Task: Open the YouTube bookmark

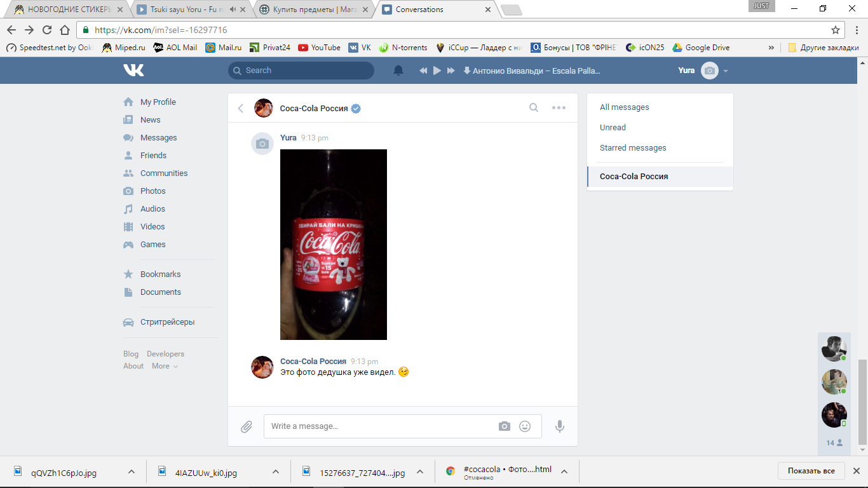Action: (x=319, y=48)
